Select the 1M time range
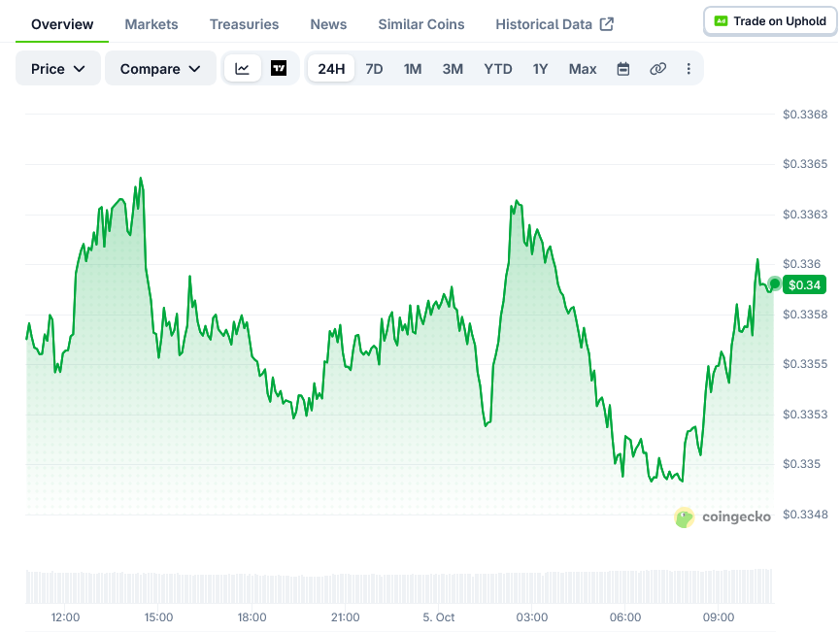 coord(413,69)
